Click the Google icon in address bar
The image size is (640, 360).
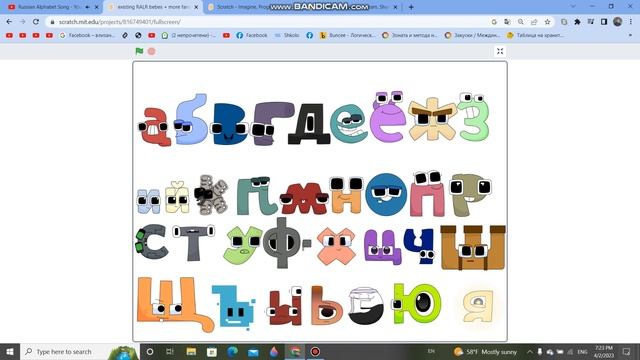click(x=494, y=22)
